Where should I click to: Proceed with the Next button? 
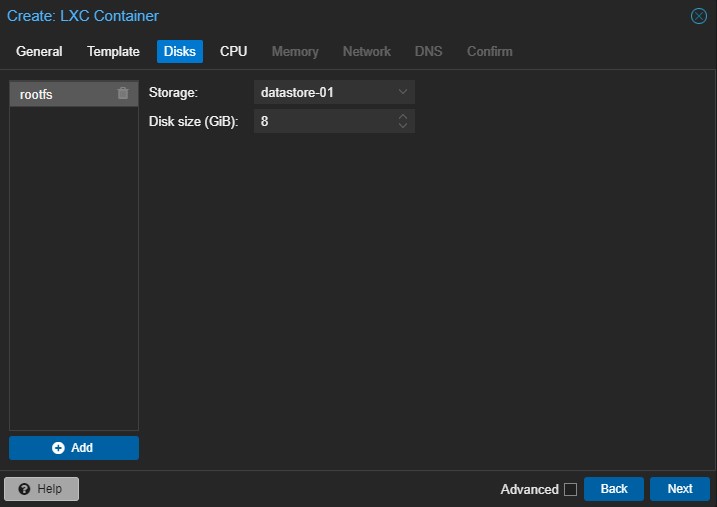pyautogui.click(x=680, y=489)
